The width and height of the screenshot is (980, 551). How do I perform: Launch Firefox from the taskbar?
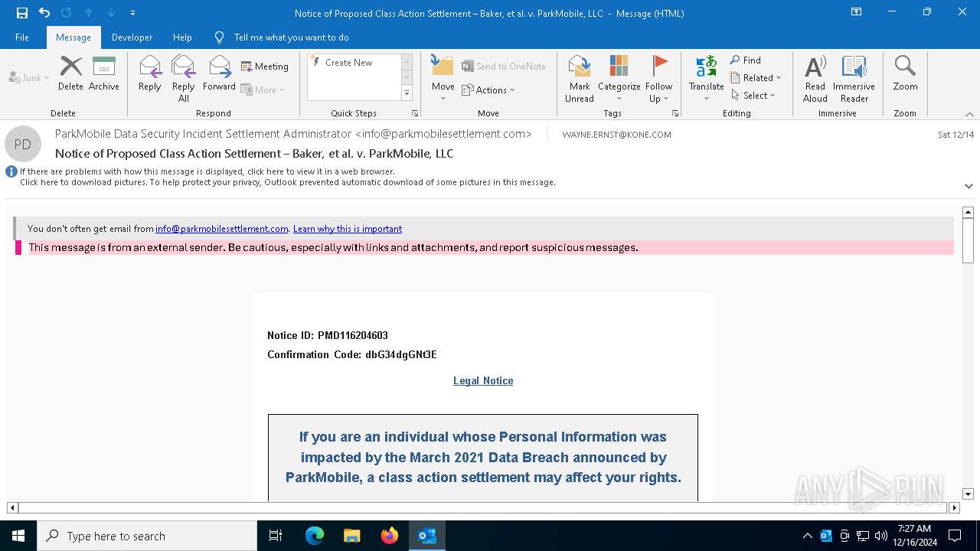390,536
